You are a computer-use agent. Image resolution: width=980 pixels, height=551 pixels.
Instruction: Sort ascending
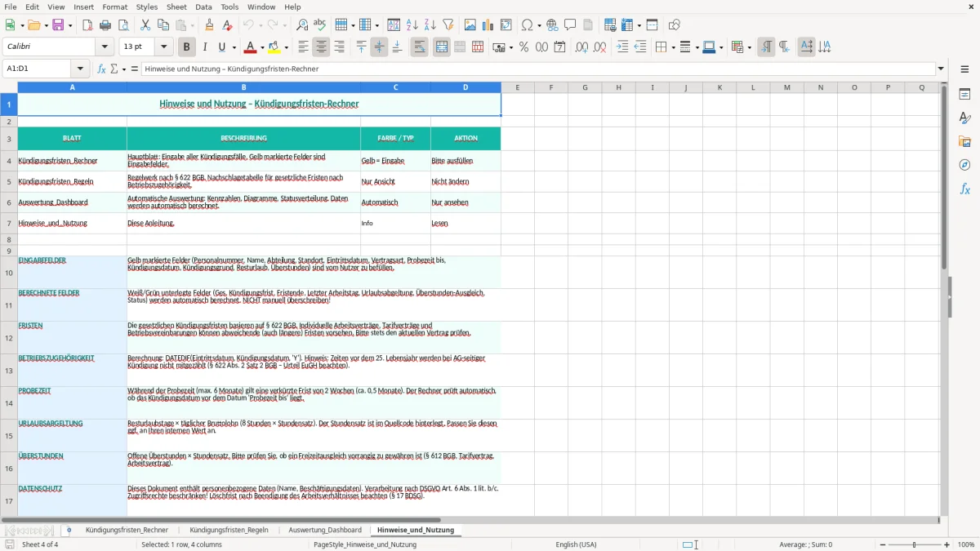[x=412, y=25]
